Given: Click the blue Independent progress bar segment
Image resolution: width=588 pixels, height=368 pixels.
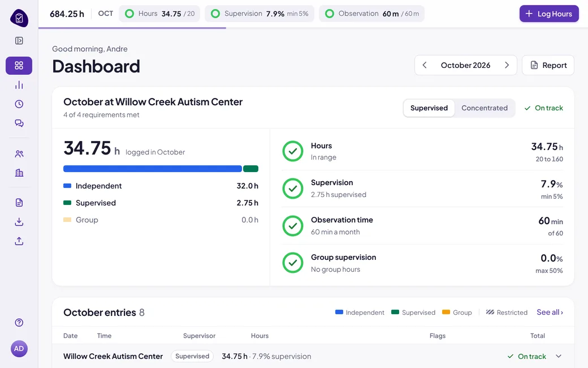Looking at the screenshot, I should point(153,169).
